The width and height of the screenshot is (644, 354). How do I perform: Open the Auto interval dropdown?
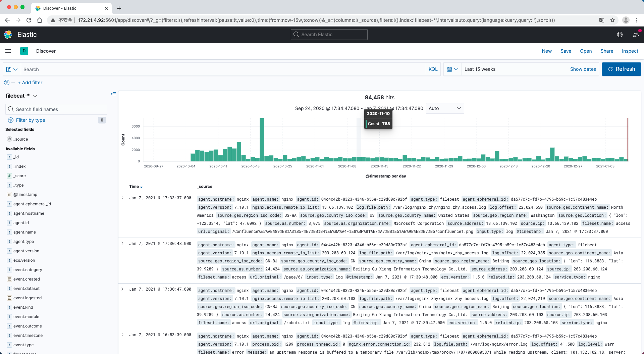445,108
